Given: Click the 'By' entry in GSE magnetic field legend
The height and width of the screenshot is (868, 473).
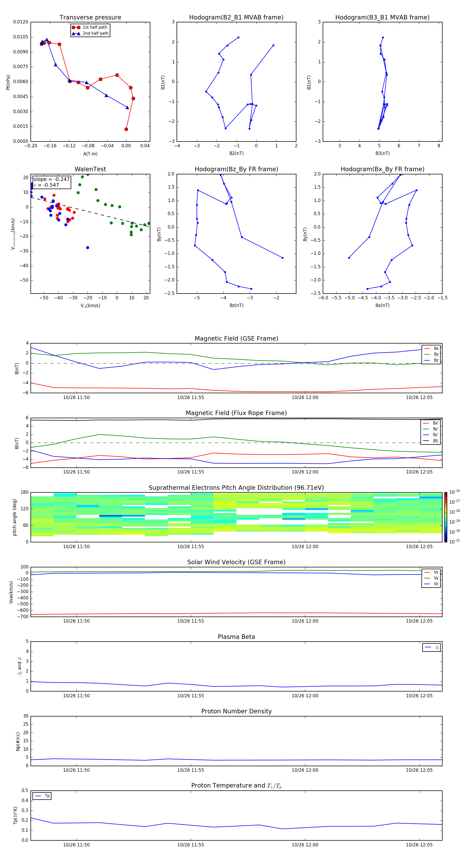Looking at the screenshot, I should tap(431, 355).
